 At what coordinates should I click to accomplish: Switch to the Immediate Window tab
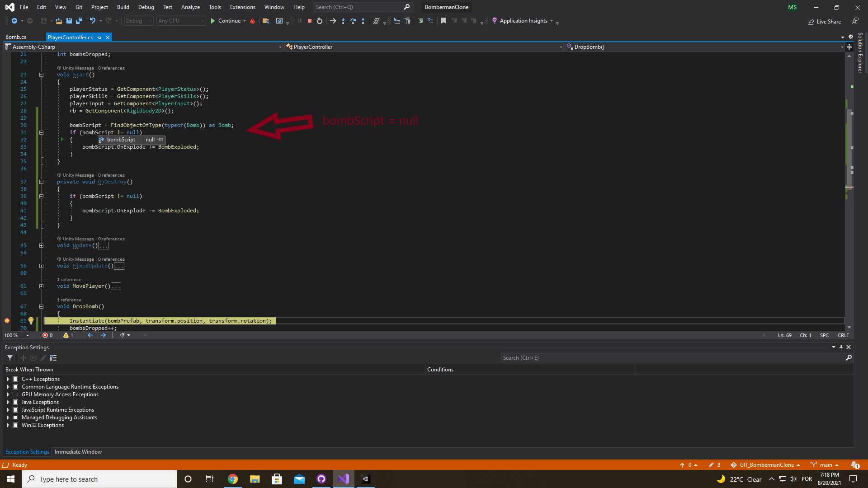point(78,452)
